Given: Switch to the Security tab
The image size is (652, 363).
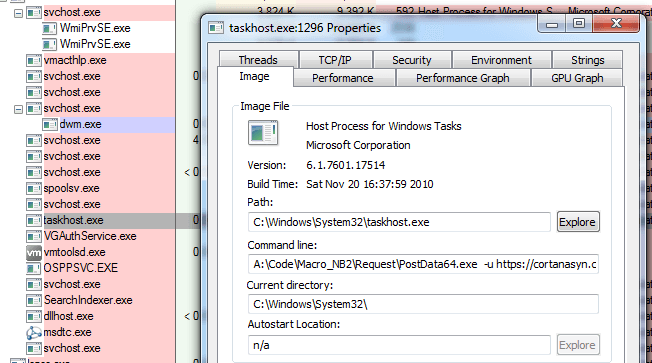Looking at the screenshot, I should [412, 60].
